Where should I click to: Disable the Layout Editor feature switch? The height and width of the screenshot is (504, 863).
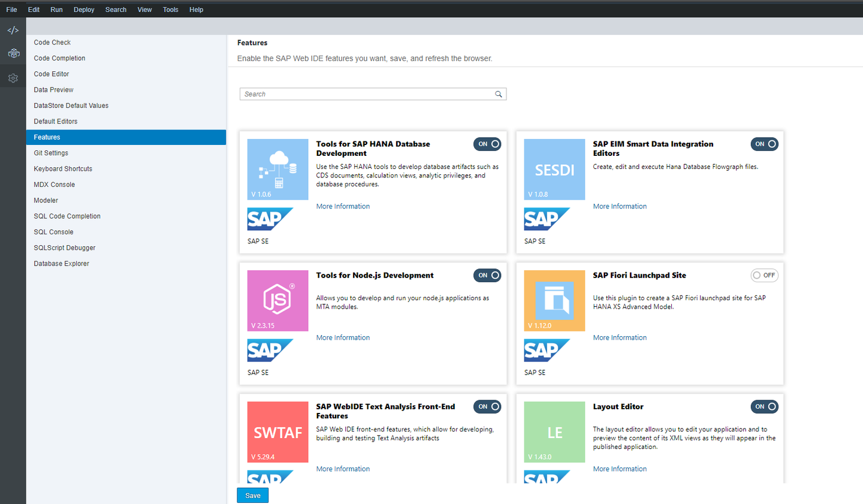pos(764,406)
